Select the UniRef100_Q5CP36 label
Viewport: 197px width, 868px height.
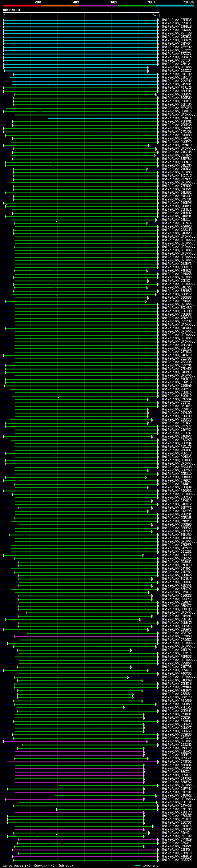(177, 125)
